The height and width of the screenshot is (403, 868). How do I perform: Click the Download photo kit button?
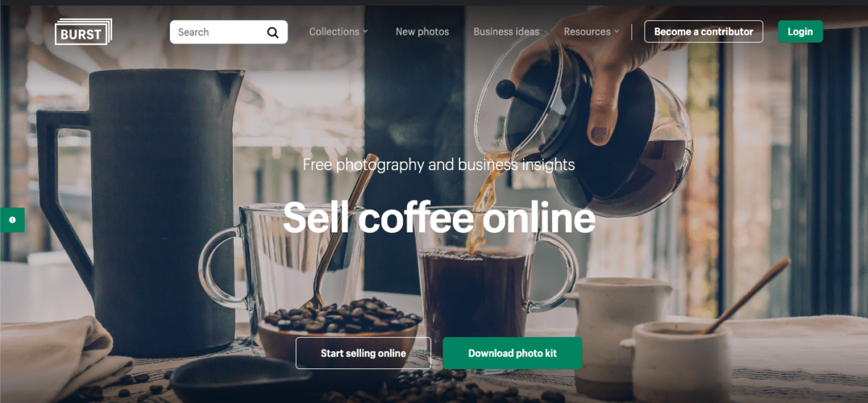pos(512,353)
